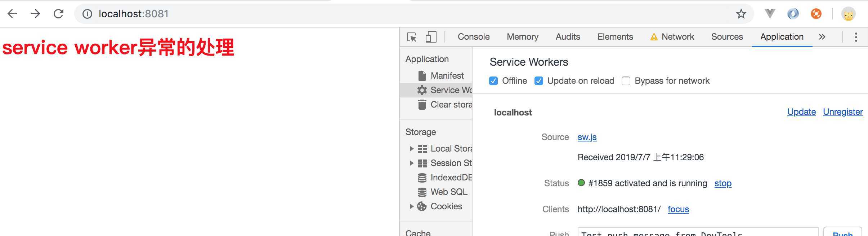868x236 pixels.
Task: Expand the Cookies tree
Action: point(411,206)
